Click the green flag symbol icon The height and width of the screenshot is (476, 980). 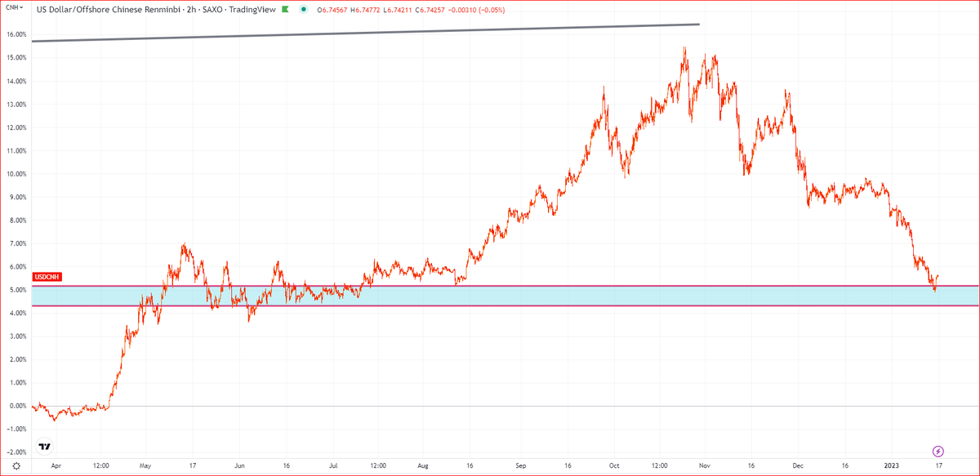point(284,10)
